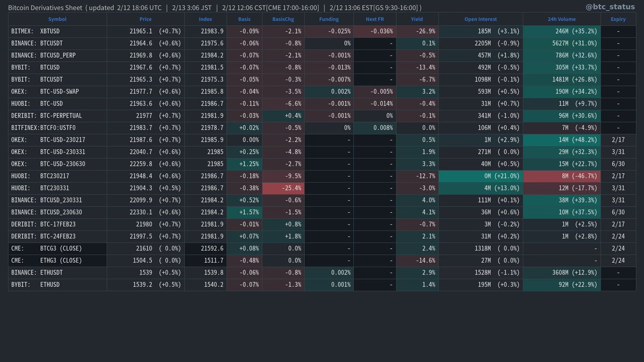The width and height of the screenshot is (644, 362).
Task: Select the BINANCE: BTCUSD_230331 symbol cell
Action: (x=57, y=200)
